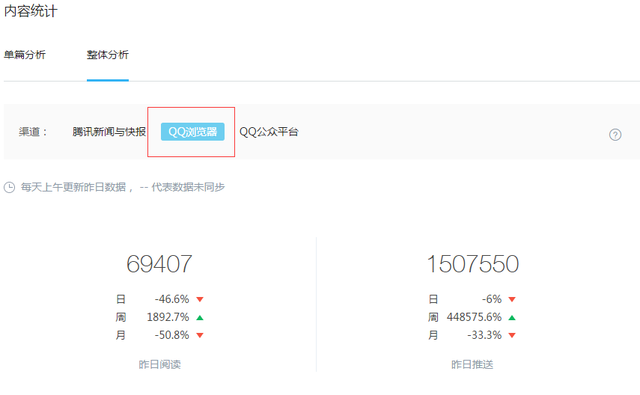Click the -46.6% daily read change

[172, 299]
